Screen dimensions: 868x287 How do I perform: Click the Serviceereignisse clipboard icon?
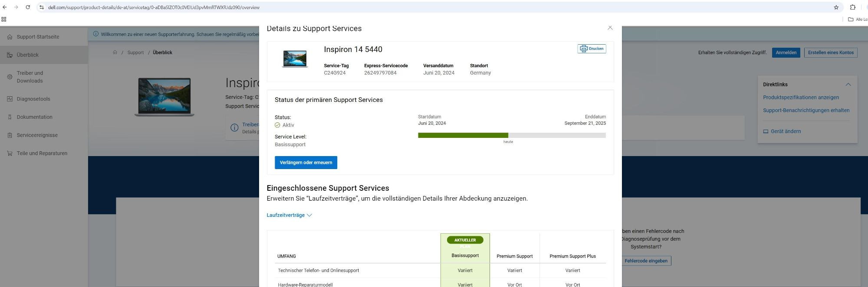(10, 135)
